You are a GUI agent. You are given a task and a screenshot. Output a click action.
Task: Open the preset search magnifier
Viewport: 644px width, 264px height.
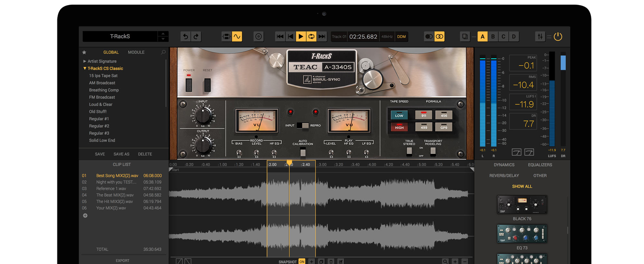(x=163, y=52)
